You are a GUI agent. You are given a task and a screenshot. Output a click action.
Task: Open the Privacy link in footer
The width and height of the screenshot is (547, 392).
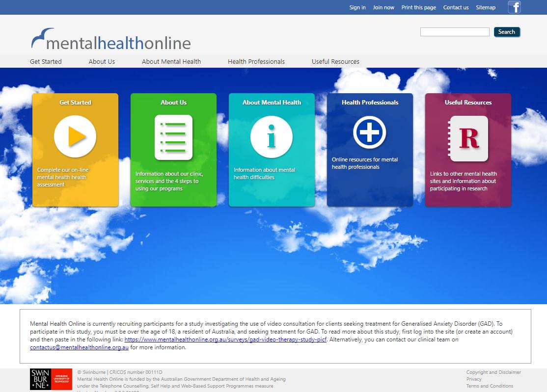474,379
